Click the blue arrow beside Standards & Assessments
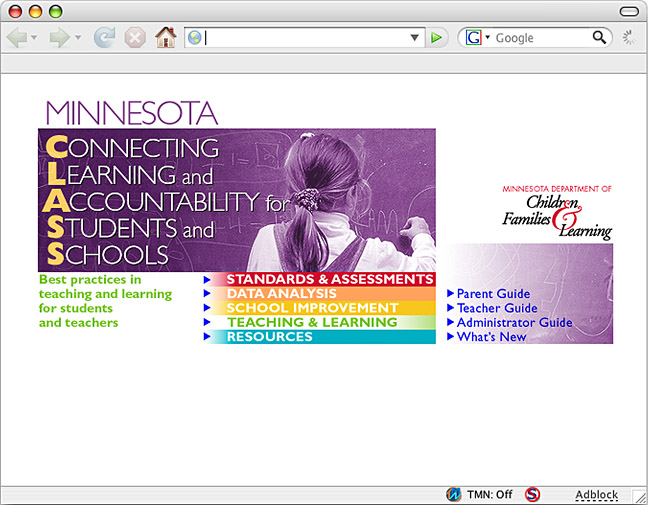The height and width of the screenshot is (505, 648). 207,280
